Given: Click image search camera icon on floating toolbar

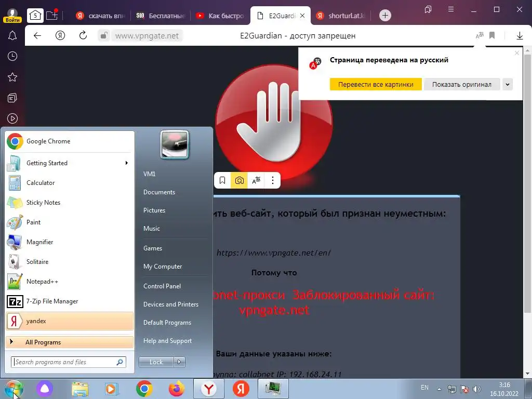Looking at the screenshot, I should click(x=239, y=180).
